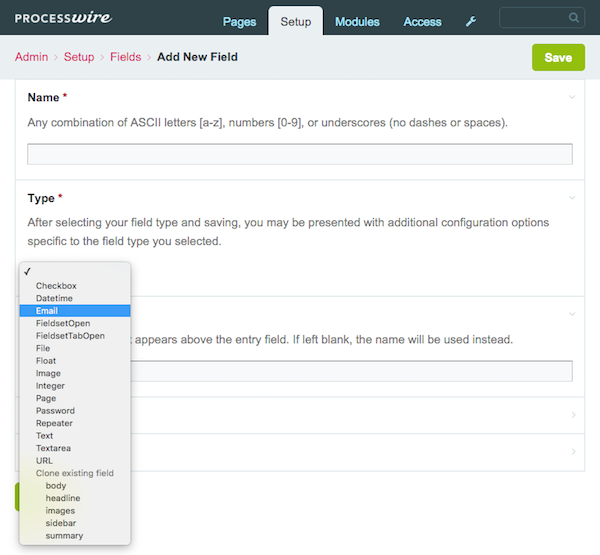Clone the existing images field
The width and height of the screenshot is (600, 555).
point(75,511)
